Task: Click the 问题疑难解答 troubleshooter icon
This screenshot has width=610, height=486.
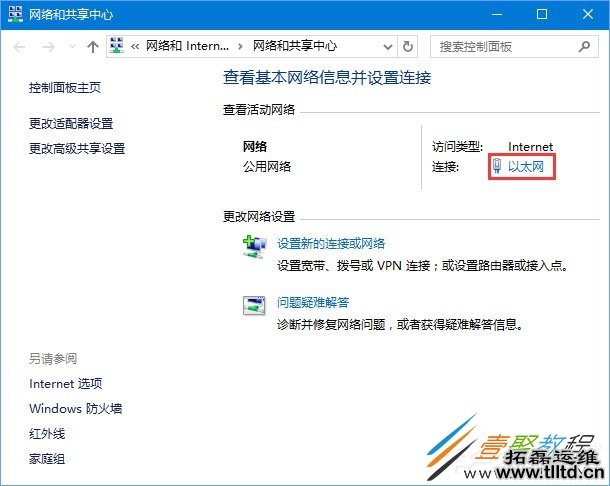Action: [254, 305]
